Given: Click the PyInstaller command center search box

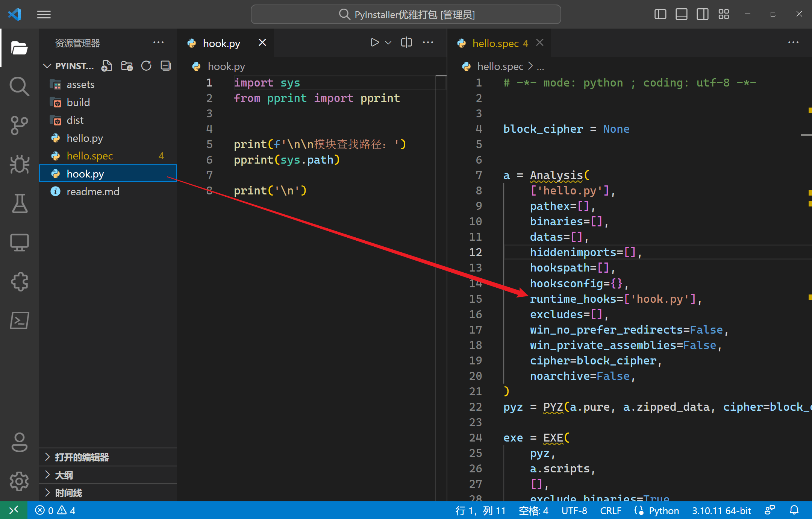Looking at the screenshot, I should pyautogui.click(x=406, y=14).
